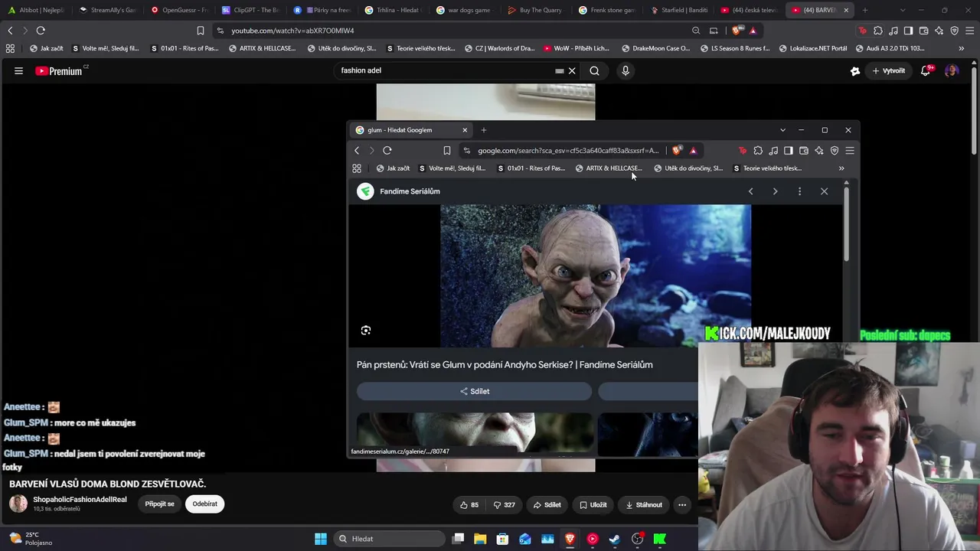Screen dimensions: 980x551
Task: Open Brave Shields in the Google window
Action: click(x=677, y=151)
